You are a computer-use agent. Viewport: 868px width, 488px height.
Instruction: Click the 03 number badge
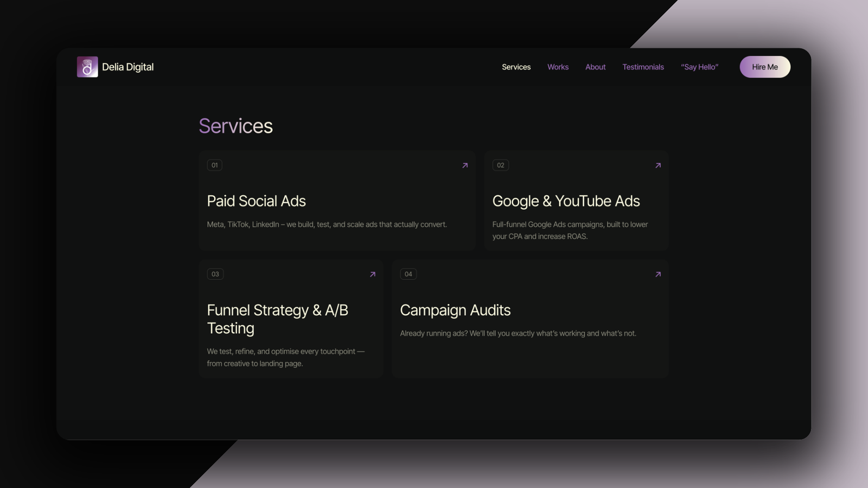215,274
